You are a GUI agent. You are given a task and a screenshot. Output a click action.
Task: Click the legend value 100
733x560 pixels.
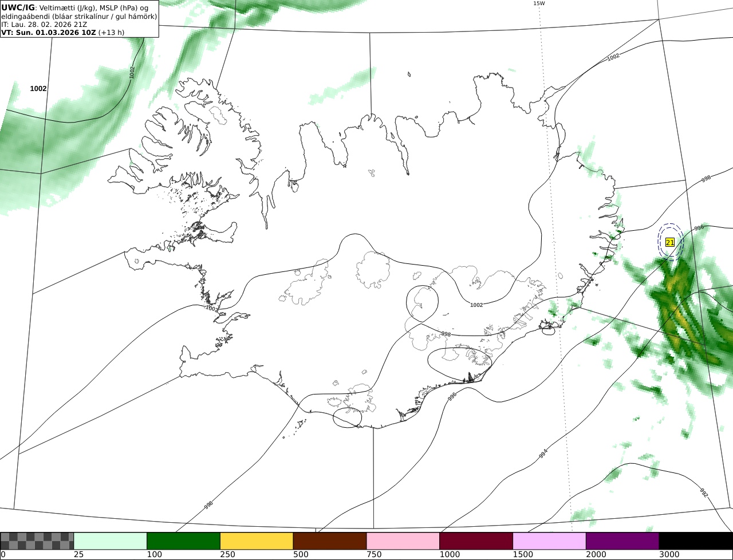tap(153, 555)
